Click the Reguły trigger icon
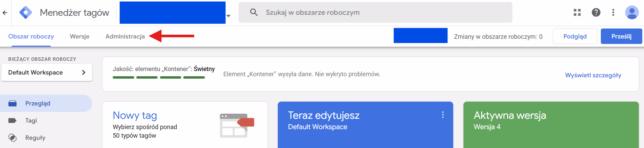The image size is (644, 148). pos(12,138)
